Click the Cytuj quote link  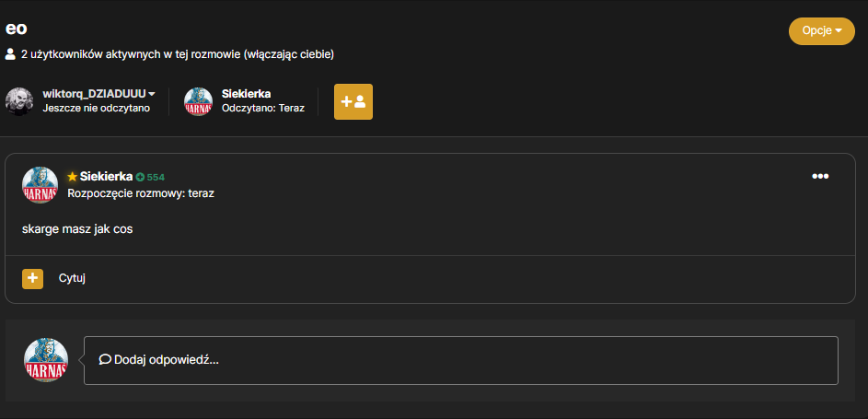[x=72, y=278]
